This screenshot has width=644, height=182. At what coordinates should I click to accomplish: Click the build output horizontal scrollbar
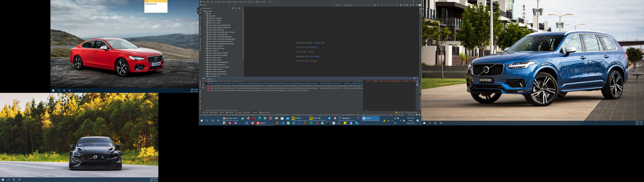[x=221, y=110]
